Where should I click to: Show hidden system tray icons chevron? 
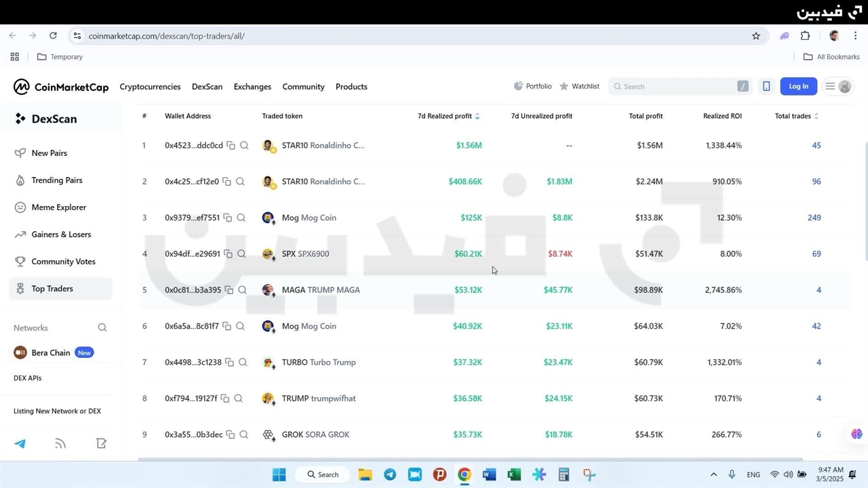coord(713,474)
